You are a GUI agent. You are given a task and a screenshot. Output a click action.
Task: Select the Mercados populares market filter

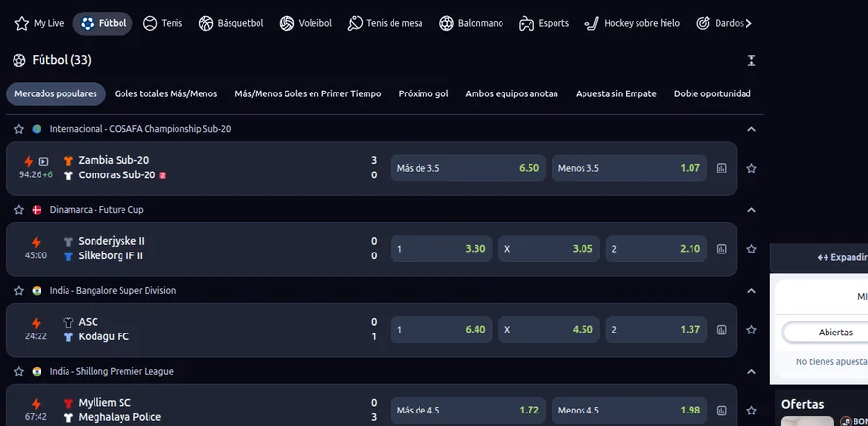pos(56,94)
